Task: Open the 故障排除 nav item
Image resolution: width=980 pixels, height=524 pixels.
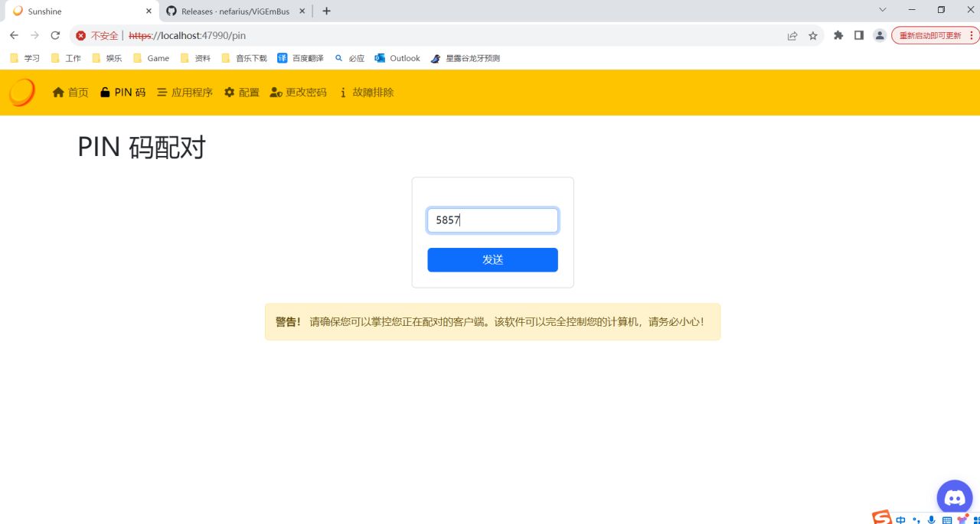Action: [x=366, y=93]
